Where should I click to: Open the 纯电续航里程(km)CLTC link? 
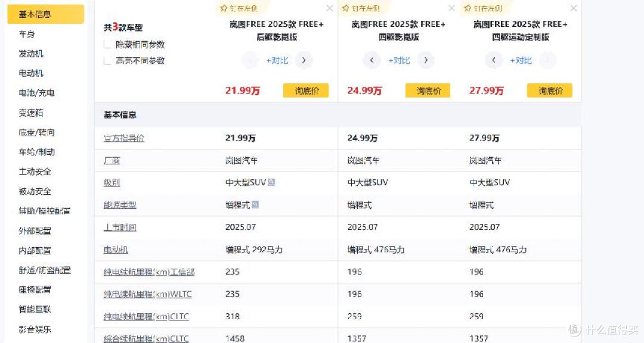pos(146,316)
